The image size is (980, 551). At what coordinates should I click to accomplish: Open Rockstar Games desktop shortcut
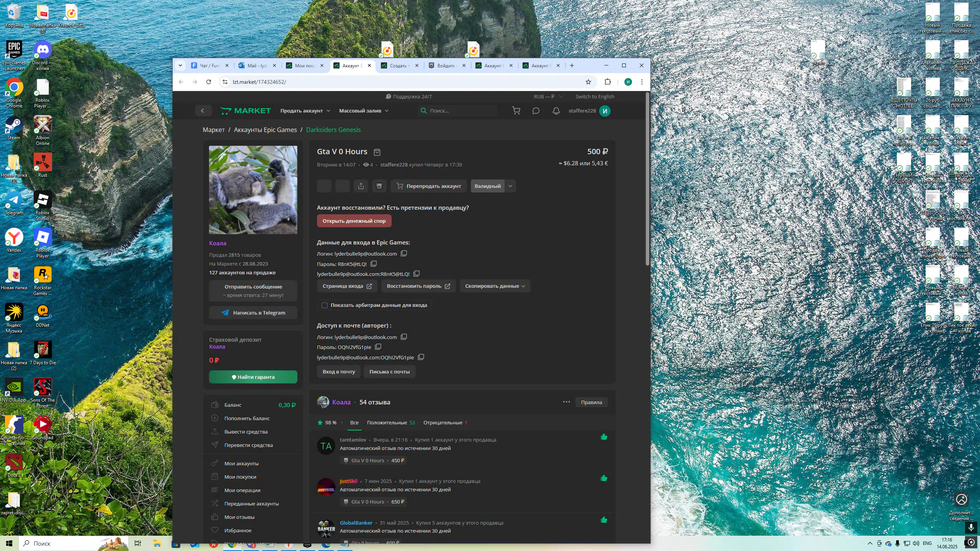[42, 281]
